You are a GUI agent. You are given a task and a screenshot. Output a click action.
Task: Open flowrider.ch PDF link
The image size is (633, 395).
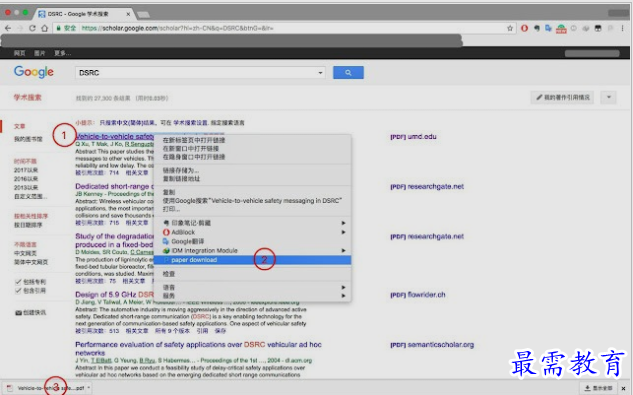click(418, 295)
